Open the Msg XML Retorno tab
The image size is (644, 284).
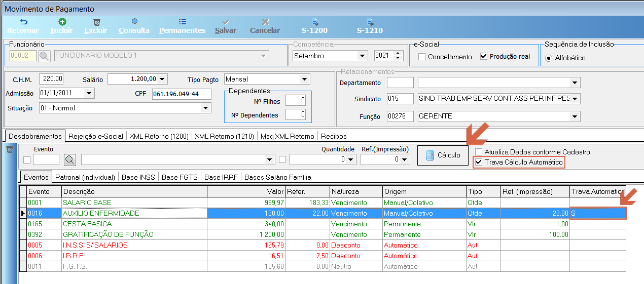tap(287, 136)
